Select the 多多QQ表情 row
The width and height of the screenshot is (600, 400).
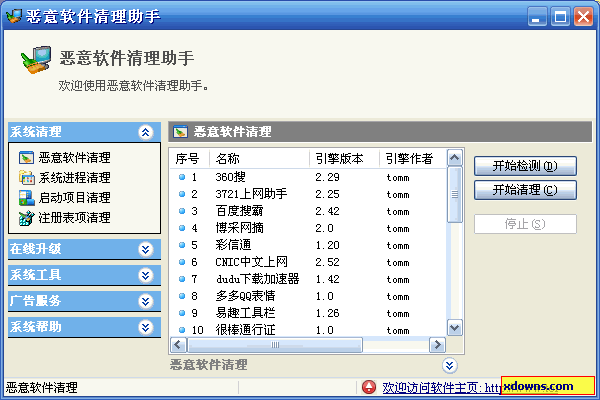308,296
